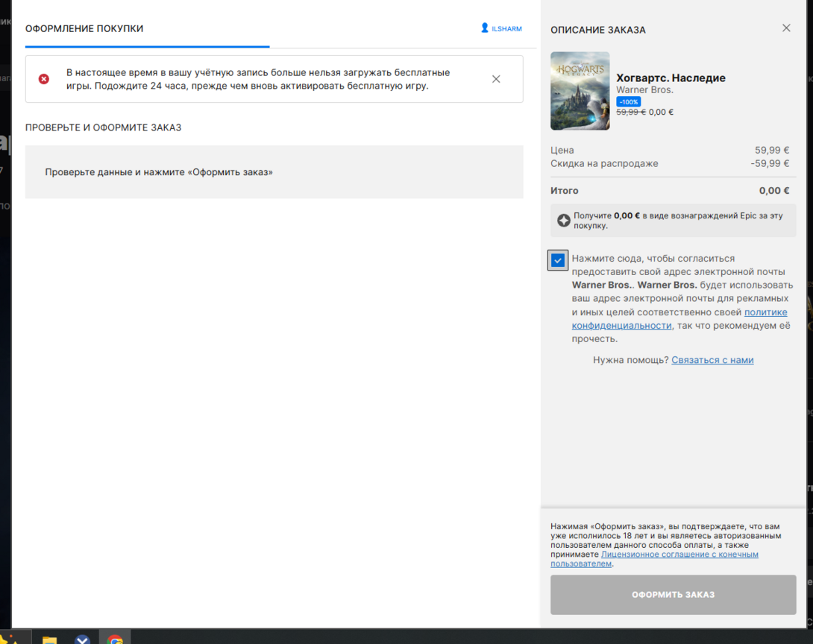Click the «Хогвартс. Наследие» game title

click(x=671, y=78)
